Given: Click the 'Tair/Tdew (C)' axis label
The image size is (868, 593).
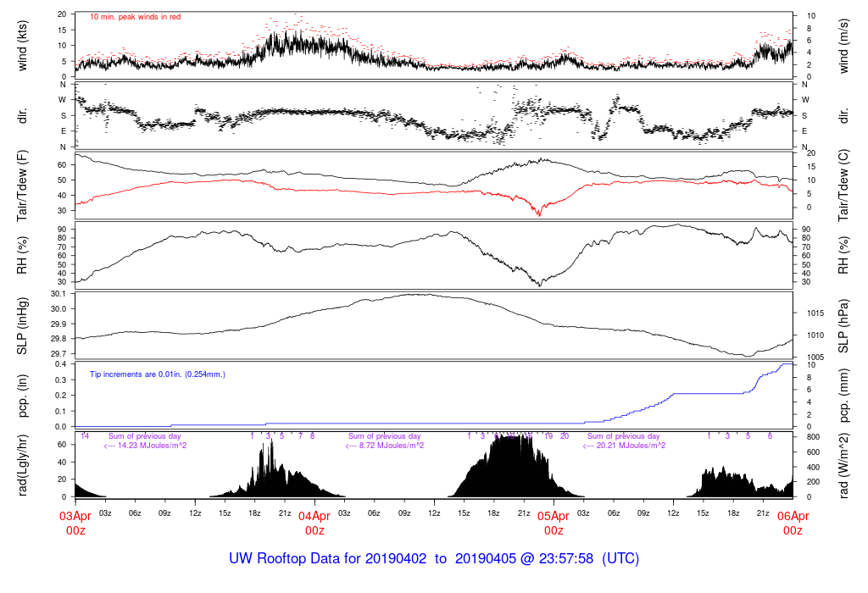Looking at the screenshot, I should (x=843, y=186).
